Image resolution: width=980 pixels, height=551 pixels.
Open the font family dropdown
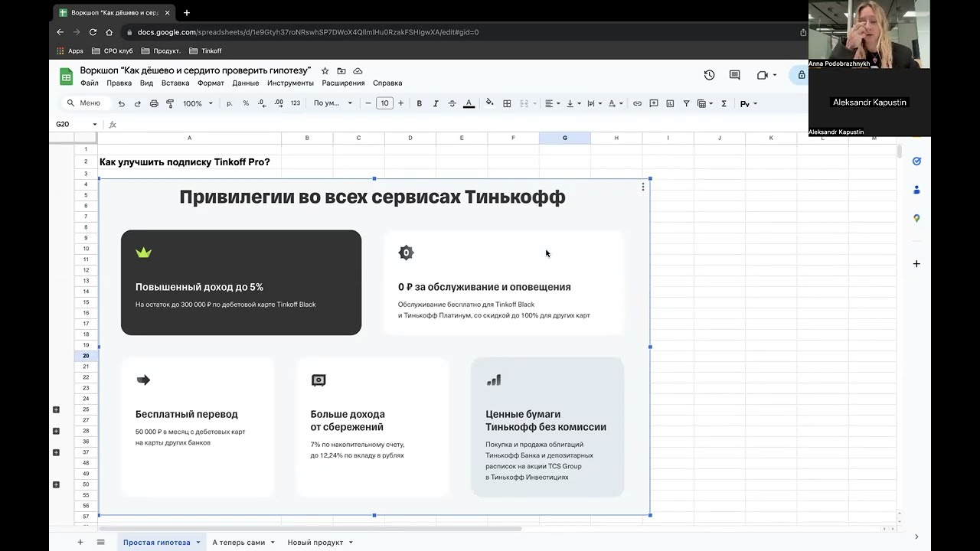coord(333,103)
